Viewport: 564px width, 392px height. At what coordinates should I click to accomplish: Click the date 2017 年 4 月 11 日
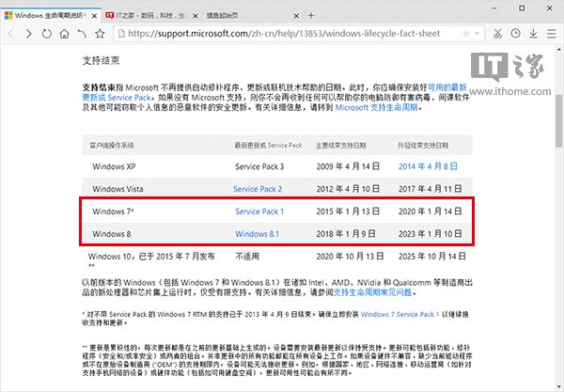coord(431,189)
